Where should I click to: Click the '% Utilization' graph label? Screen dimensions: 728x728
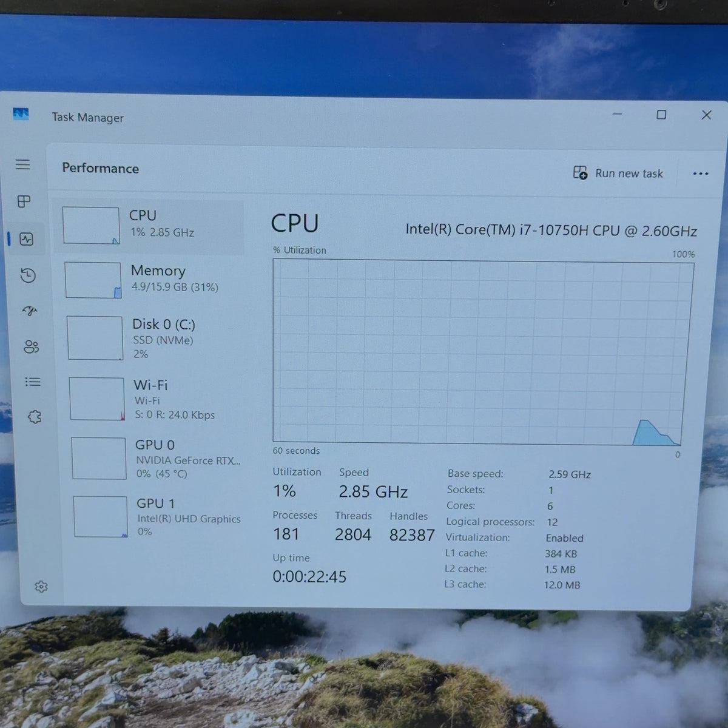click(x=300, y=250)
